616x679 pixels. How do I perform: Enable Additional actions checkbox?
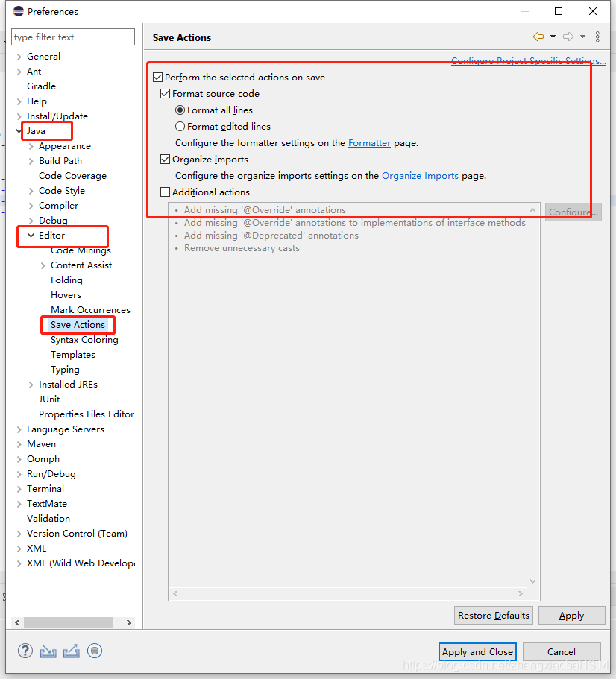click(x=166, y=192)
